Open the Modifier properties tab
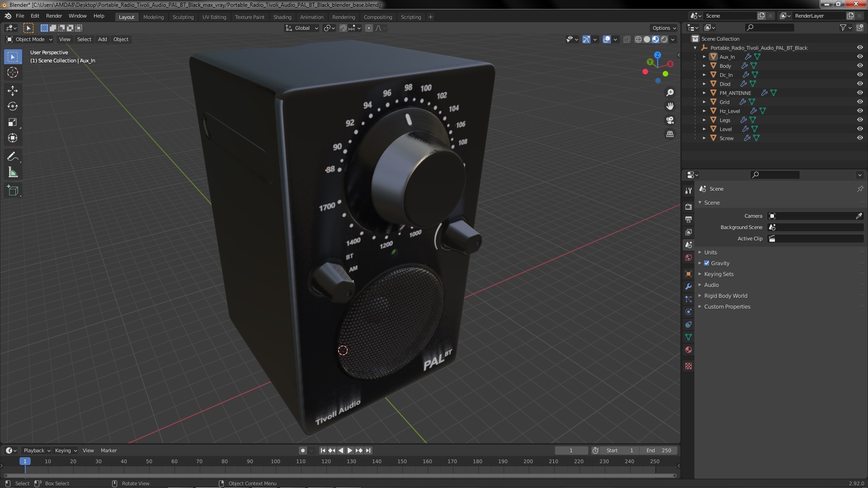868x488 pixels. 689,286
